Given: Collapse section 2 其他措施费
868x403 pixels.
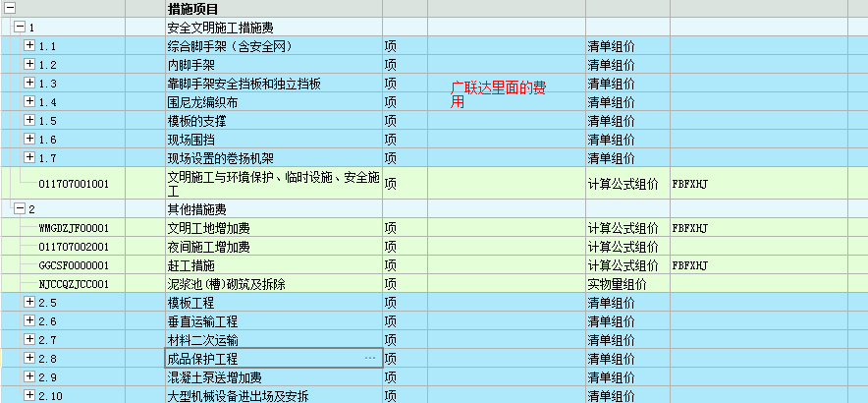Looking at the screenshot, I should tap(20, 208).
